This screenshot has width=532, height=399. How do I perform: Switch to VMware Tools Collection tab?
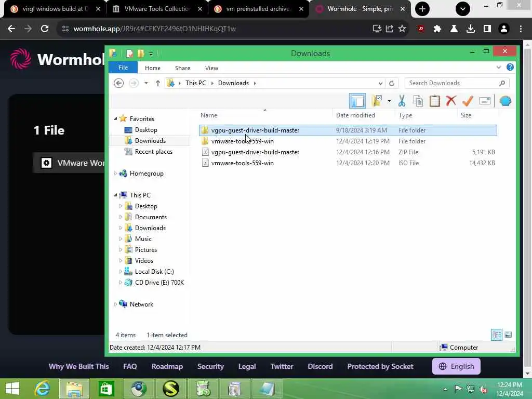157,9
